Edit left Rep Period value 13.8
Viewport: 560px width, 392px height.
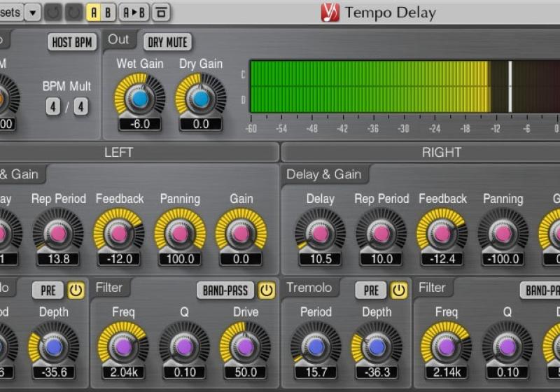[x=58, y=259]
